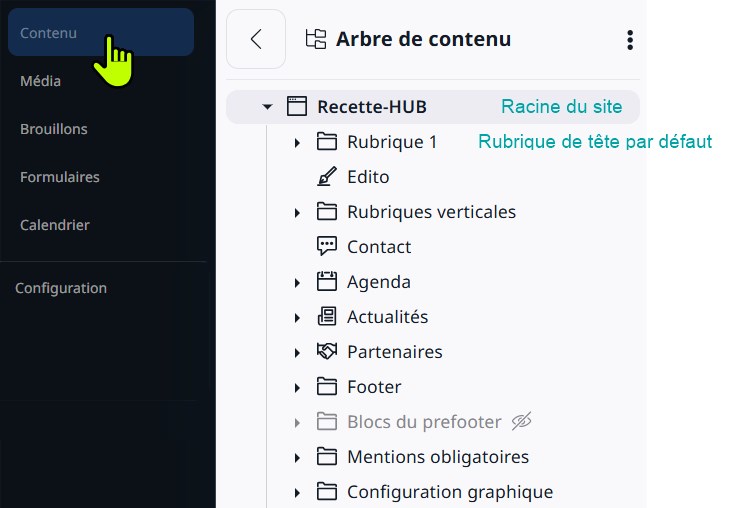Expand Rubriques verticales node
Viewport: 753px width, 508px height.
click(297, 213)
